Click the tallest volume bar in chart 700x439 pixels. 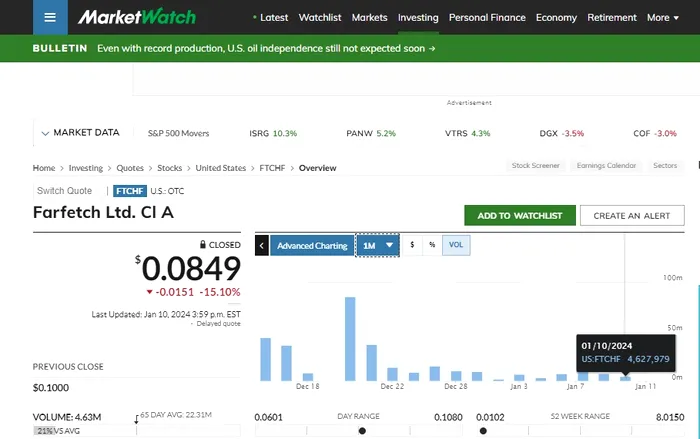pos(350,338)
